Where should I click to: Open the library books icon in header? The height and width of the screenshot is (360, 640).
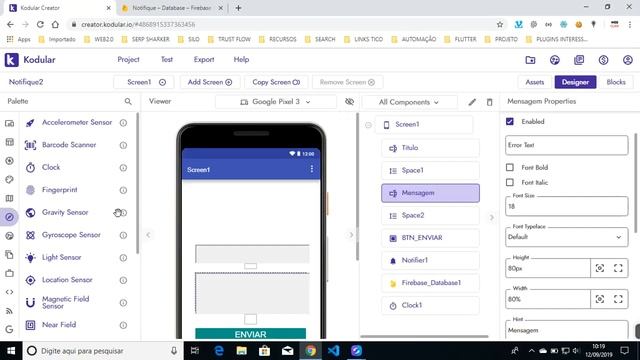(x=579, y=60)
